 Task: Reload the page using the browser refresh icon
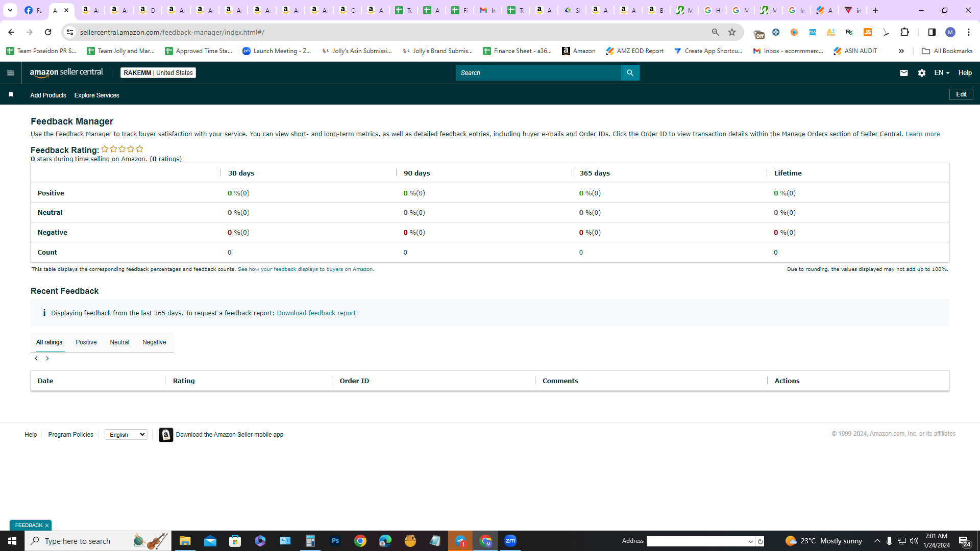pyautogui.click(x=48, y=32)
